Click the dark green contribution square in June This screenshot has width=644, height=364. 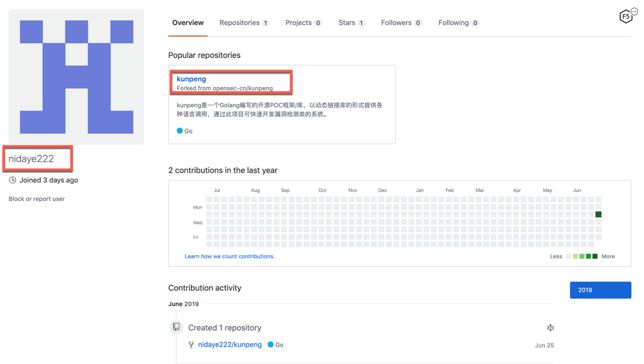pyautogui.click(x=598, y=214)
